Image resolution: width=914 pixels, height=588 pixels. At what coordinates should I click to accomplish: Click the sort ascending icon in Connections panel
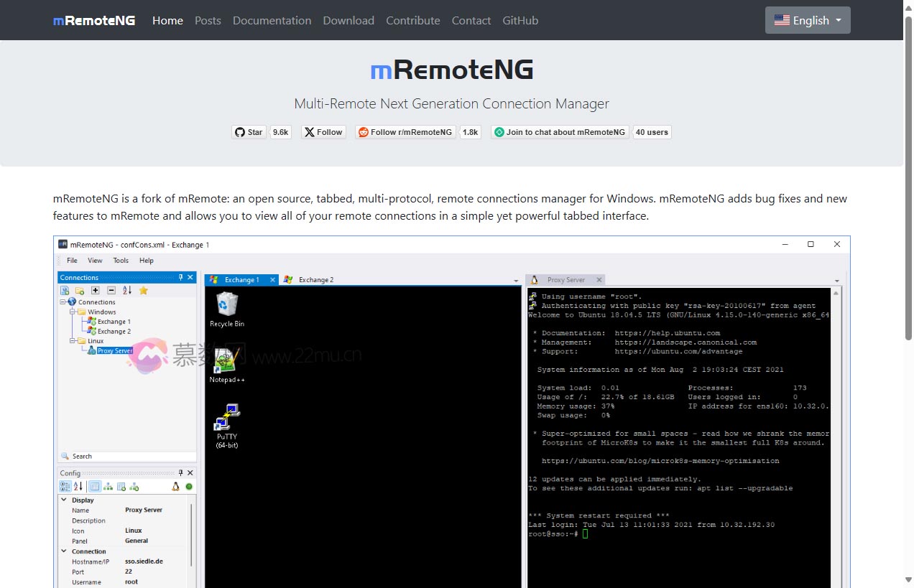(x=127, y=290)
